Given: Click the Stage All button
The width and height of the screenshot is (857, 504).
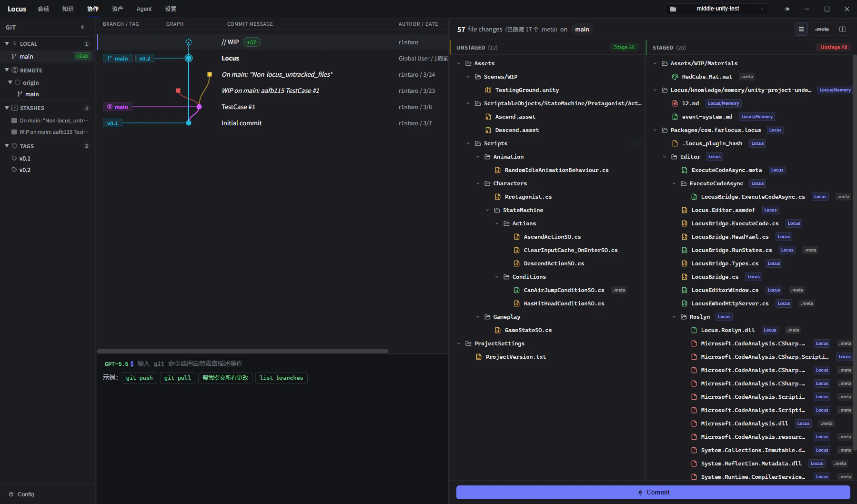Looking at the screenshot, I should 624,47.
